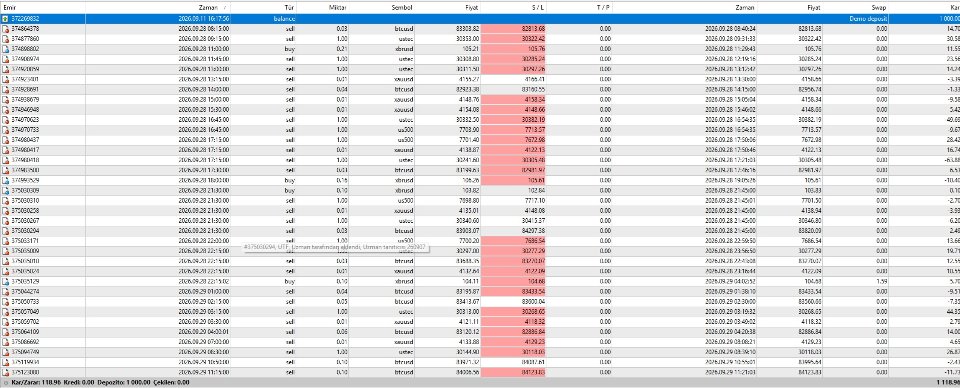
Task: Select the S/L value 4165.41
Action: tap(534, 80)
